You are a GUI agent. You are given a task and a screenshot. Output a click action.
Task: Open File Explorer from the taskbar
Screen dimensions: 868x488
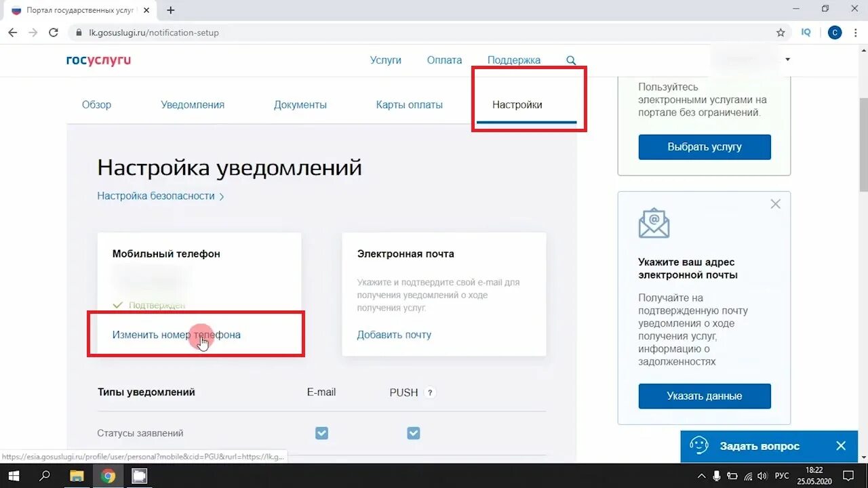coord(77,476)
